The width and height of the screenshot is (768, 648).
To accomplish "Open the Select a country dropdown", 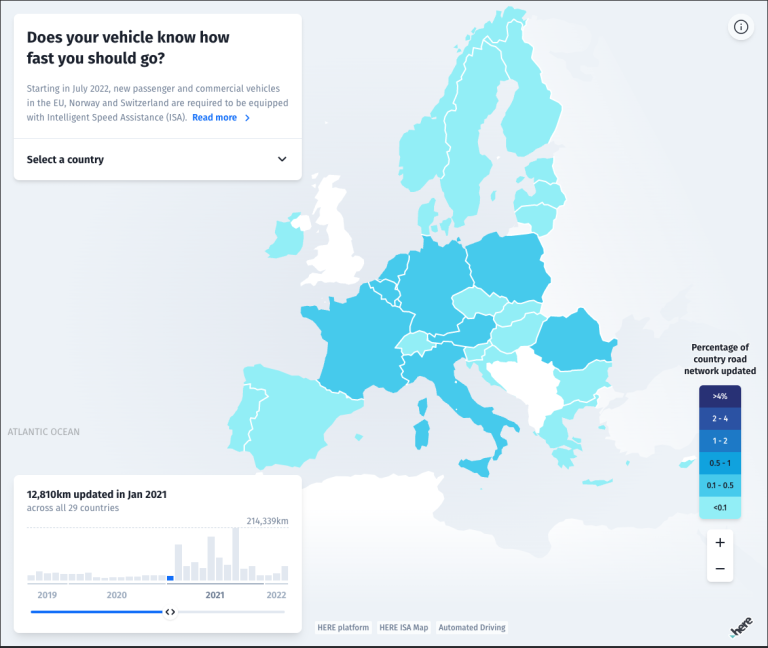I will [157, 159].
